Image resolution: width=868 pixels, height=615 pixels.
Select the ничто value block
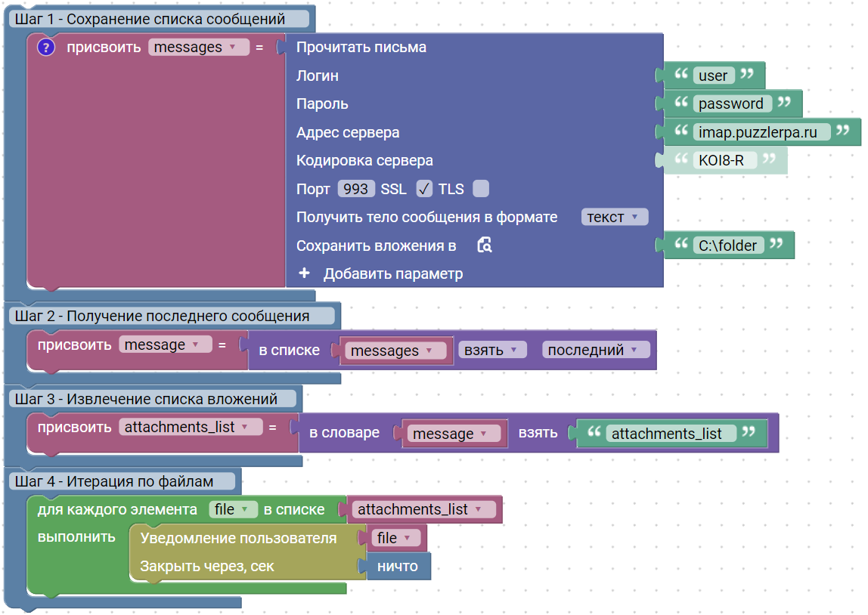(398, 567)
